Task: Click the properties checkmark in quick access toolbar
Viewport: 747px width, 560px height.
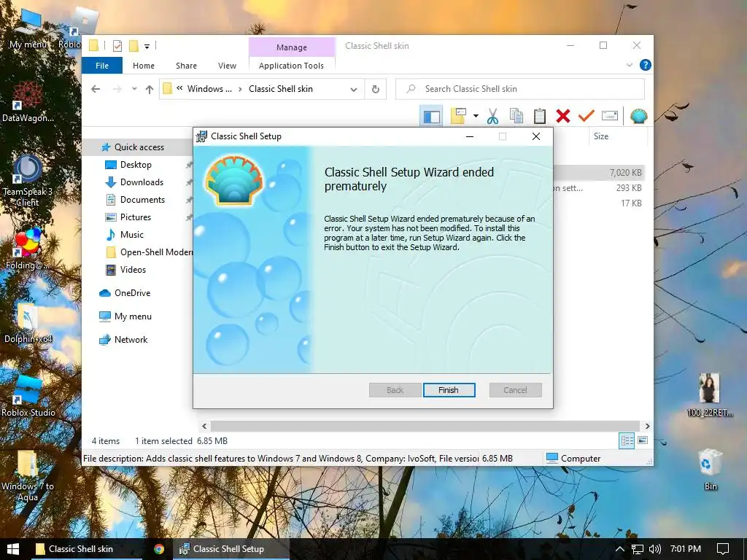Action: tap(117, 46)
